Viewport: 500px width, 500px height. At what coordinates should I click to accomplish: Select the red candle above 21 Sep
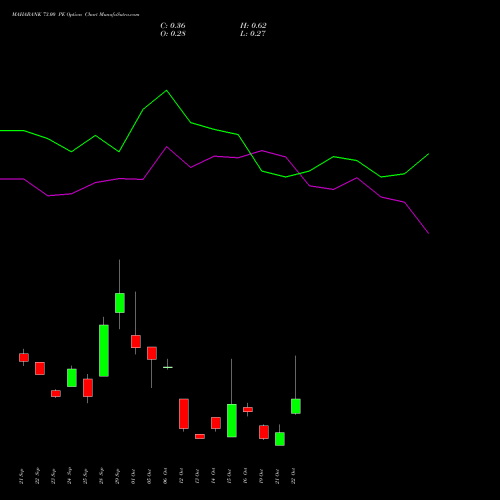point(24,357)
